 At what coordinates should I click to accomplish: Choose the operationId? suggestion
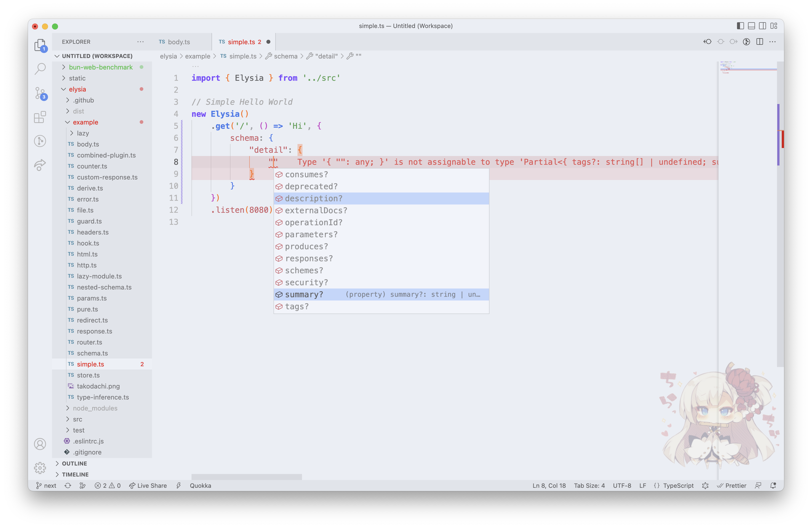(381, 222)
